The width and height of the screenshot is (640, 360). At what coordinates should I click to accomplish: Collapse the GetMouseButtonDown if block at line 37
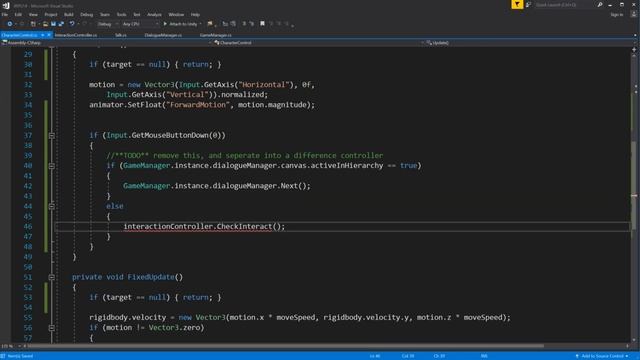coord(52,136)
